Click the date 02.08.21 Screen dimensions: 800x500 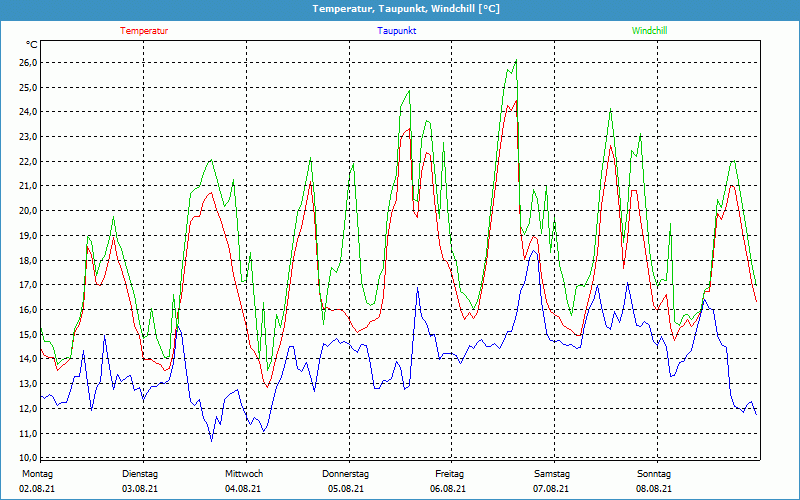click(37, 489)
